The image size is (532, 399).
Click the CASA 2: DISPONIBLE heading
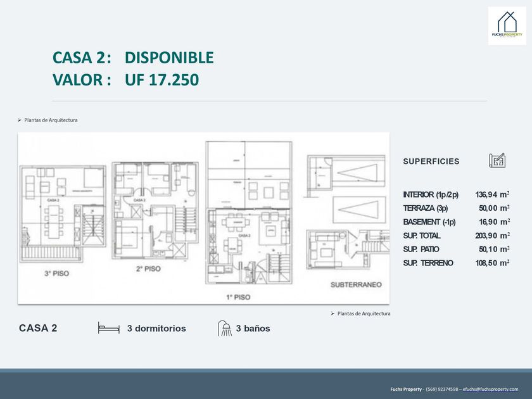click(x=133, y=58)
